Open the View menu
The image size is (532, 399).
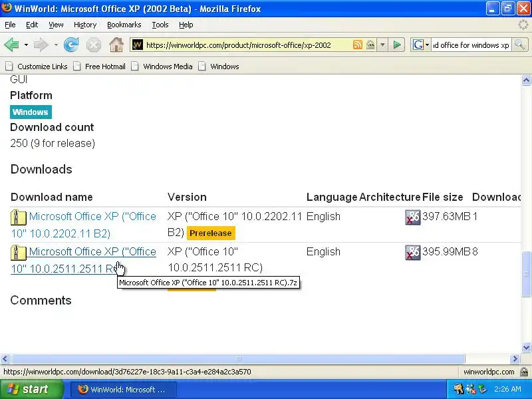(56, 25)
